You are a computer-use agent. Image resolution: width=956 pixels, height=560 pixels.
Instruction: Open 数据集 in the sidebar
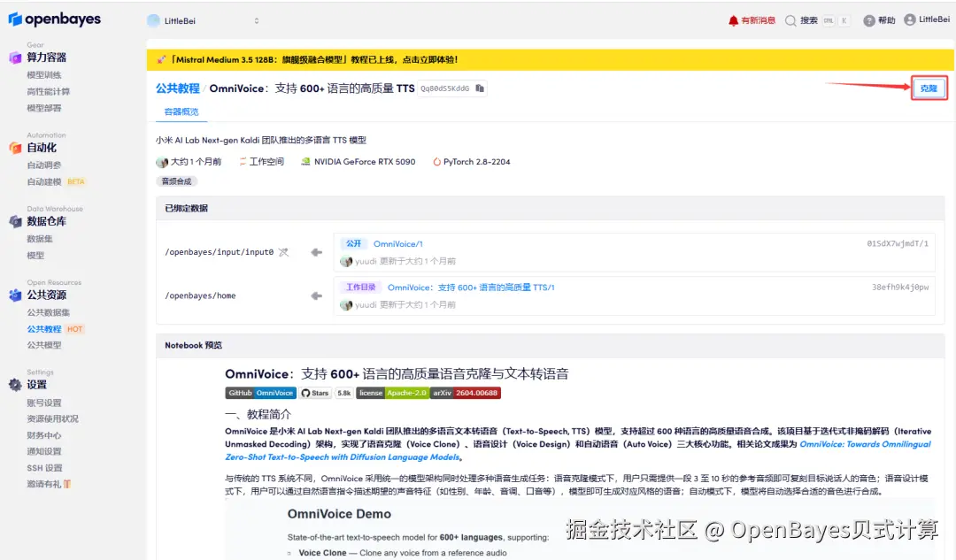coord(40,239)
